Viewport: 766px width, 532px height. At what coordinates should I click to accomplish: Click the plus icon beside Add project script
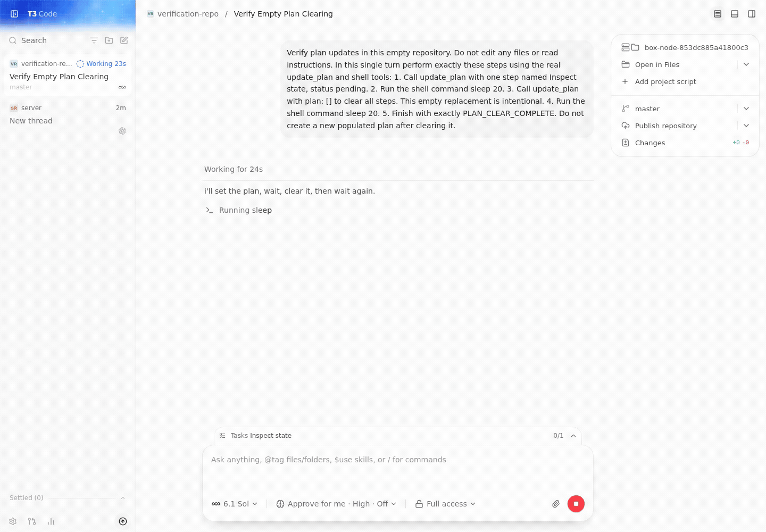pyautogui.click(x=625, y=81)
